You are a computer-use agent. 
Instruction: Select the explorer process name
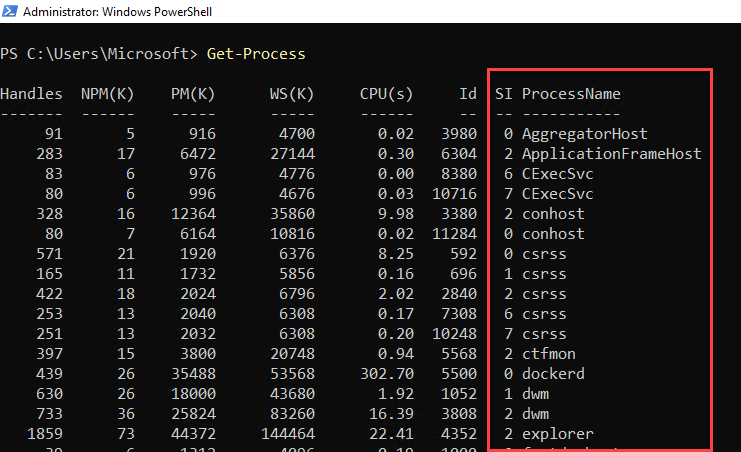[557, 434]
